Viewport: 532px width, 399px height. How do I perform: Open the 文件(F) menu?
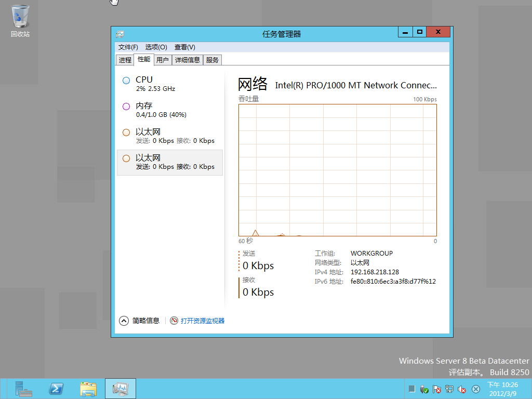tap(128, 47)
